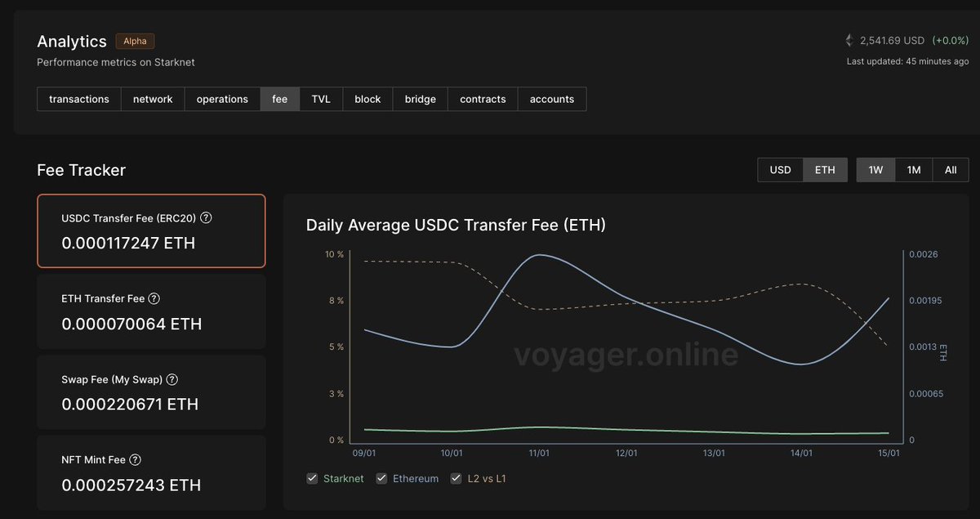Screen dimensions: 980x519
Task: Uncheck the Starnet series checkbox
Action: [x=312, y=478]
